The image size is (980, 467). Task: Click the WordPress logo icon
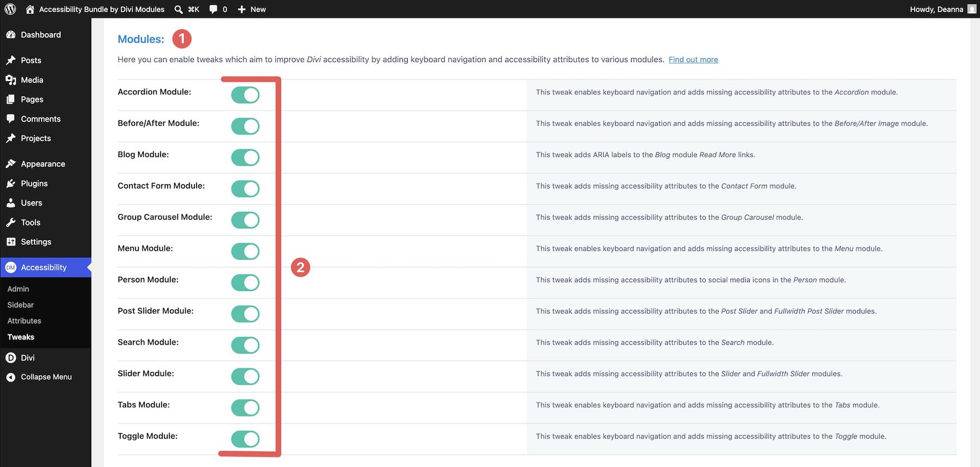pyautogui.click(x=10, y=9)
